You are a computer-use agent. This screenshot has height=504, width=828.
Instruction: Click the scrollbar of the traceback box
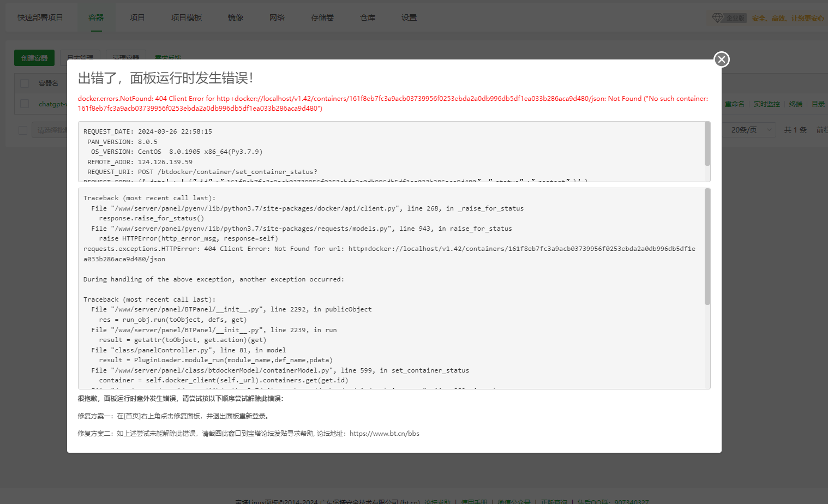[x=707, y=247]
